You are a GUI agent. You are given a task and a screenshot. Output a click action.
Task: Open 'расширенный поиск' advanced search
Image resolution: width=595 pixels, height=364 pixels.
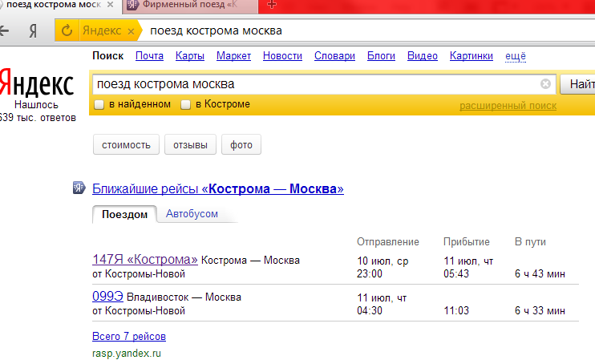coord(508,106)
